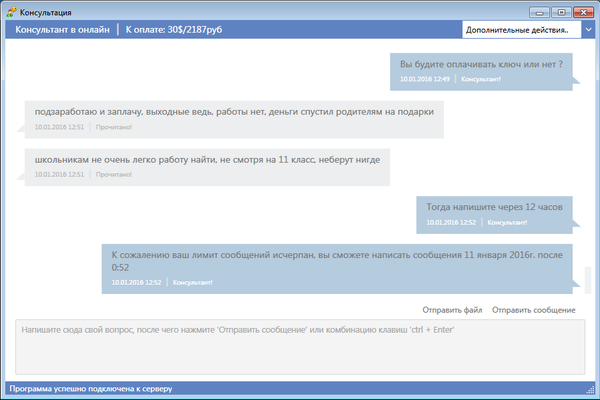Select the 'Тогда напишите через 12 часов' message
This screenshot has height=400, width=600.
[x=494, y=207]
